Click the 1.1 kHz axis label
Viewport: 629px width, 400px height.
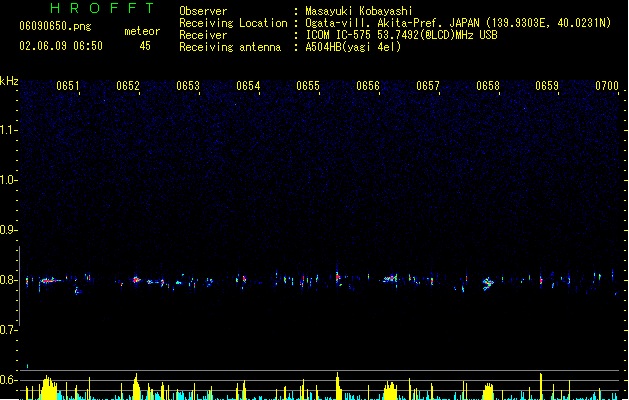coord(8,130)
